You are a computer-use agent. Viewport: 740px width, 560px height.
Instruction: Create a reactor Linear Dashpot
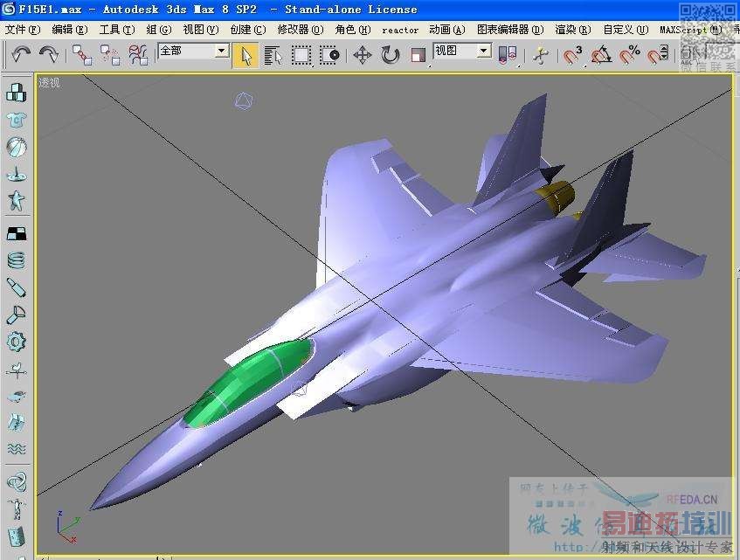[16, 287]
